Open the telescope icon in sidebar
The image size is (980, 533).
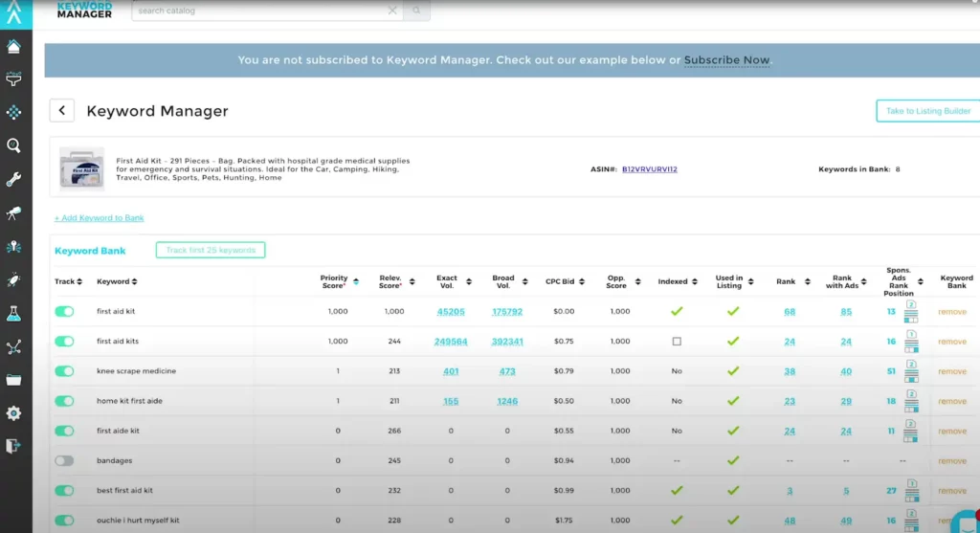tap(13, 213)
